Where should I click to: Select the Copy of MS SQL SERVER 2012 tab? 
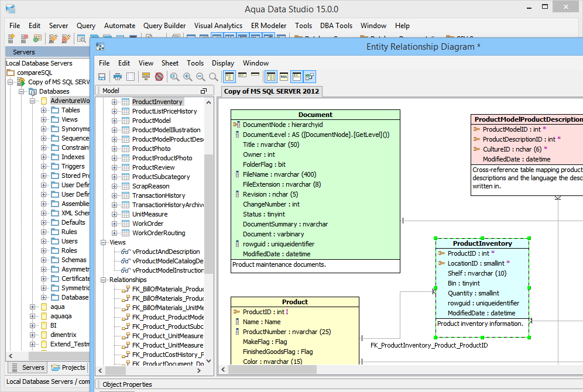pos(272,91)
